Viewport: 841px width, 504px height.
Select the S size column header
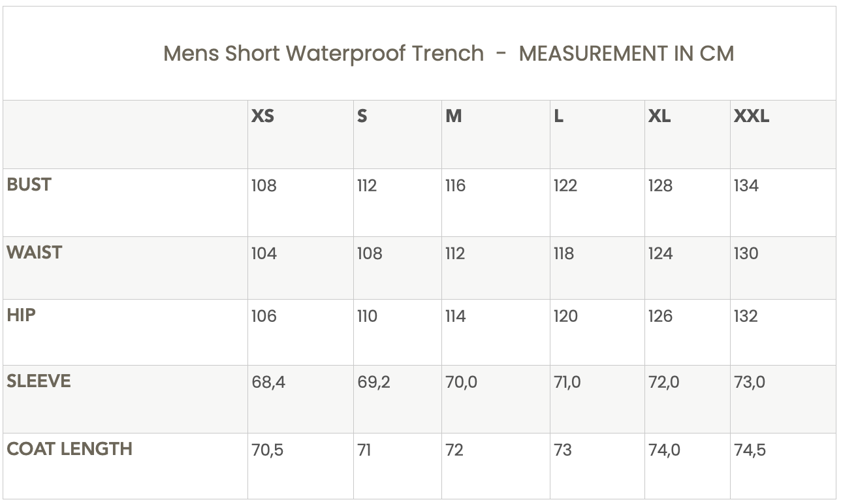click(362, 116)
